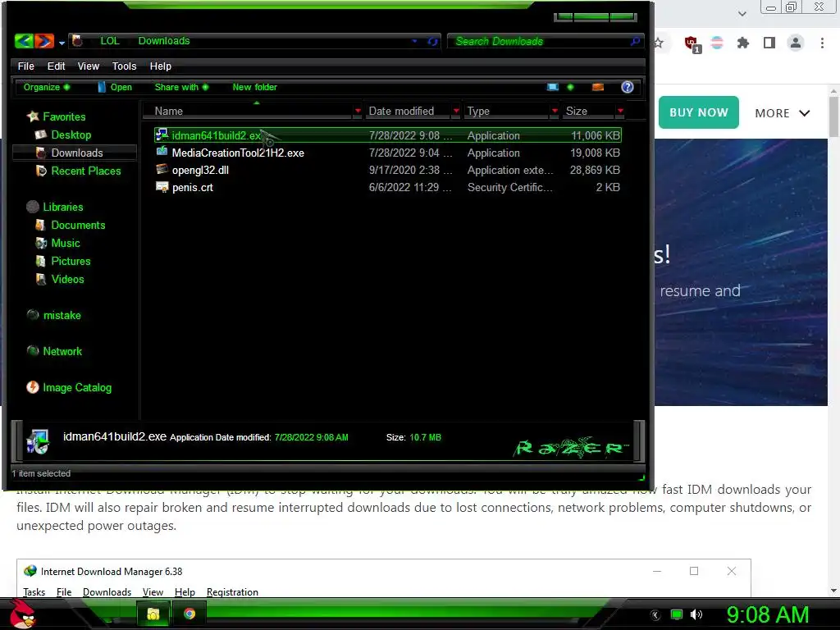The image size is (840, 630).
Task: Bookmark the page with Chrome's star icon
Action: [x=659, y=43]
